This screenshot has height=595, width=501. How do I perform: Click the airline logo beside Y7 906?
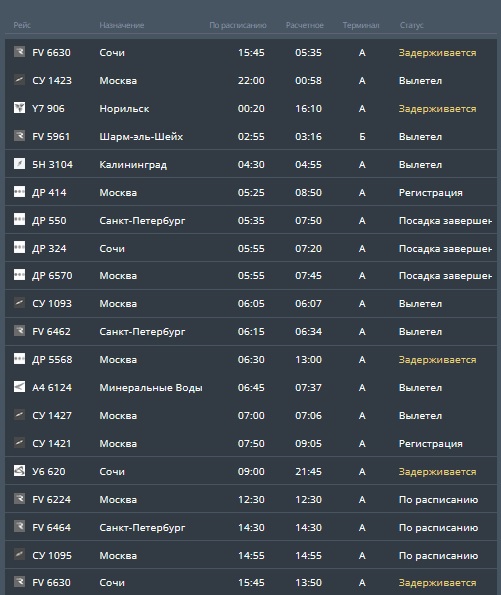19,107
